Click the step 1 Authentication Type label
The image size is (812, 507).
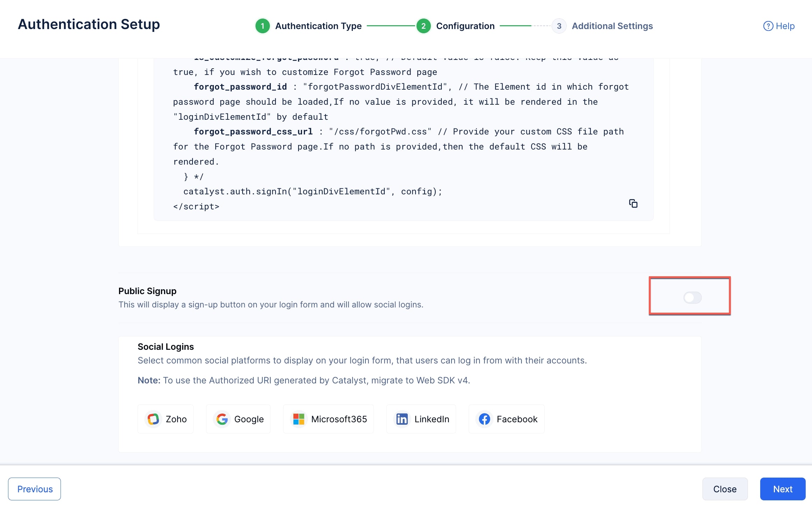click(318, 26)
